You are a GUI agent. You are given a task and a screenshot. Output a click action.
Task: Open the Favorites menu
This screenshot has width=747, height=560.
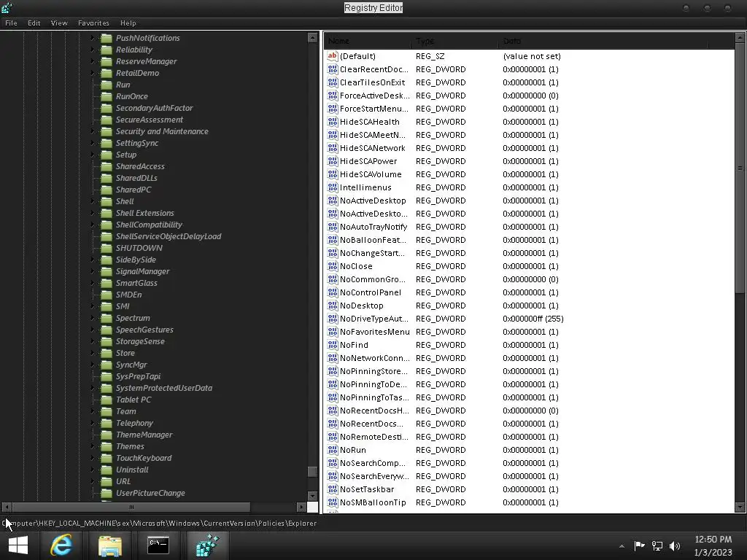[x=93, y=23]
